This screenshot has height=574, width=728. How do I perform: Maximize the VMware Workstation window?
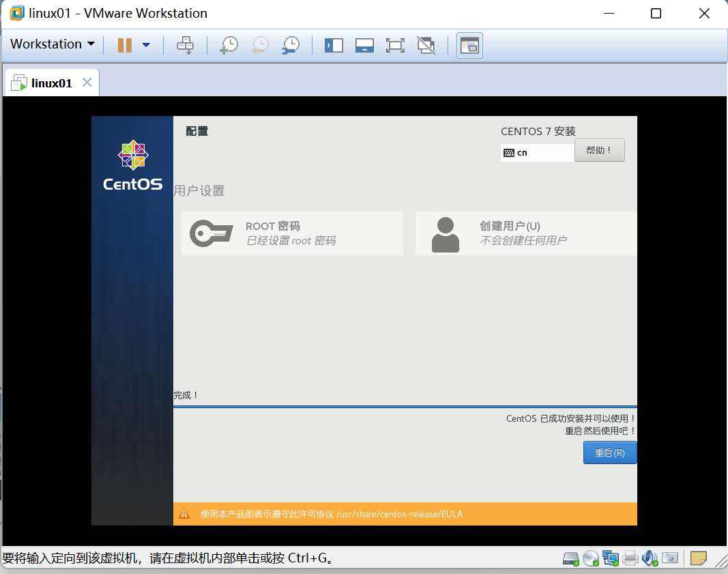coord(656,14)
